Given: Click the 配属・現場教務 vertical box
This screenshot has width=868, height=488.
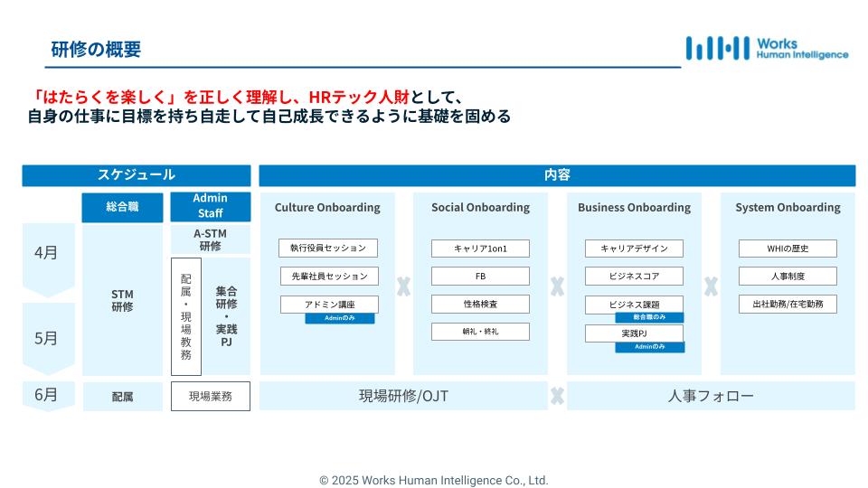Looking at the screenshot, I should (x=186, y=316).
